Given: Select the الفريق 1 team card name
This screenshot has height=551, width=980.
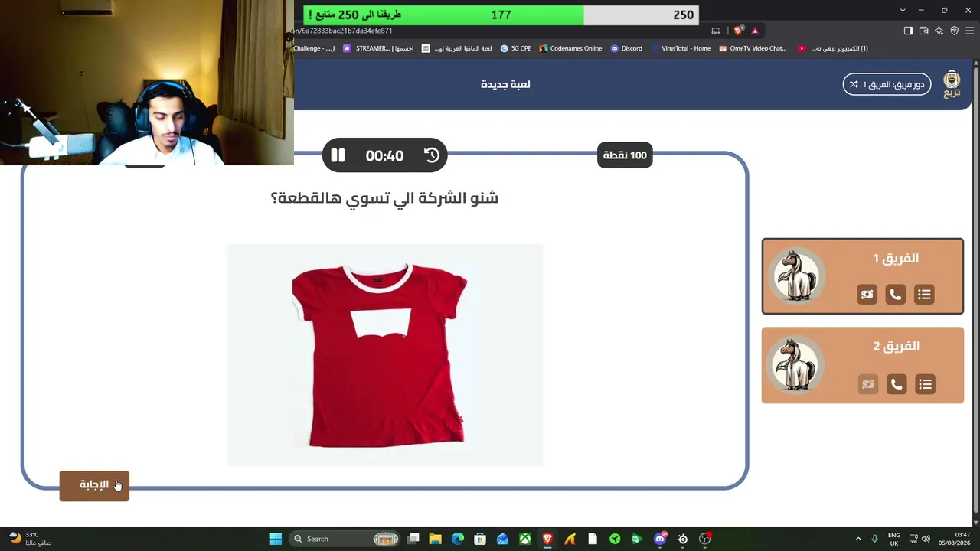Looking at the screenshot, I should coord(895,259).
